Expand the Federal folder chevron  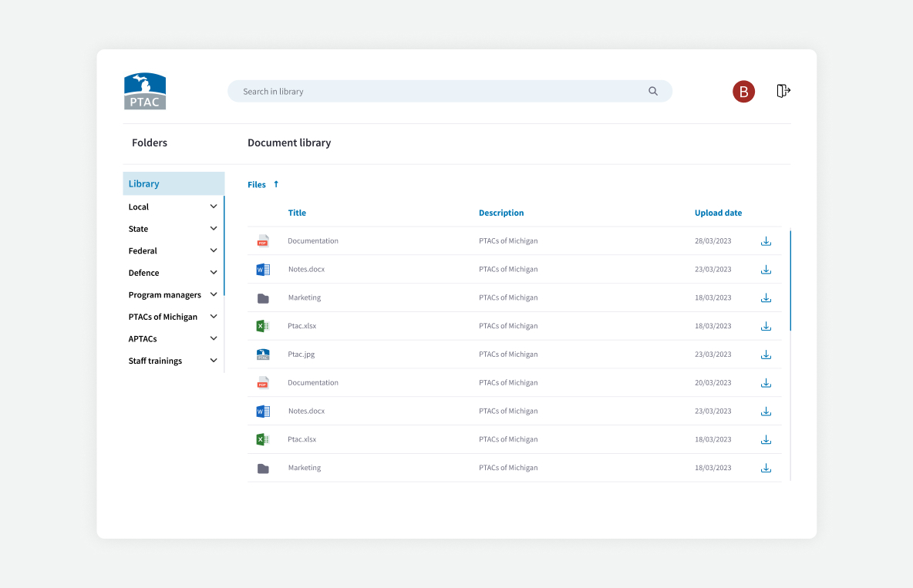click(214, 250)
